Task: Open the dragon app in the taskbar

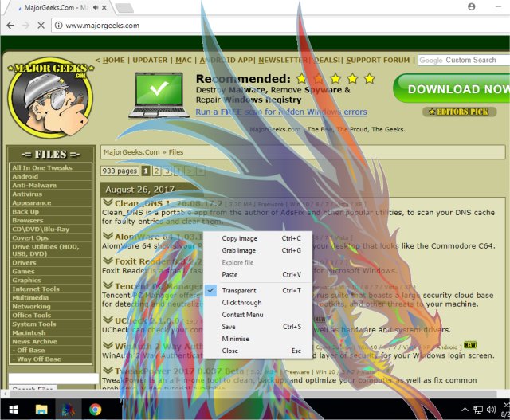Action: pyautogui.click(x=69, y=410)
